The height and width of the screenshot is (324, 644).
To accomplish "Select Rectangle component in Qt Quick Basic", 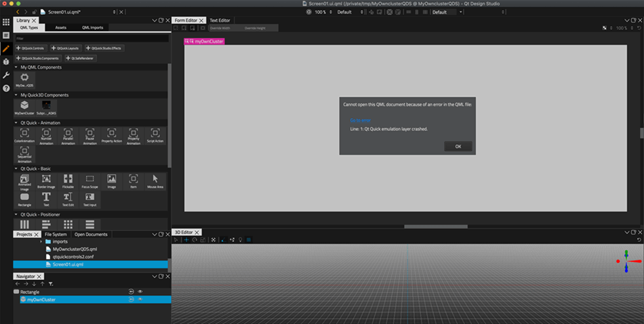I will (x=24, y=200).
